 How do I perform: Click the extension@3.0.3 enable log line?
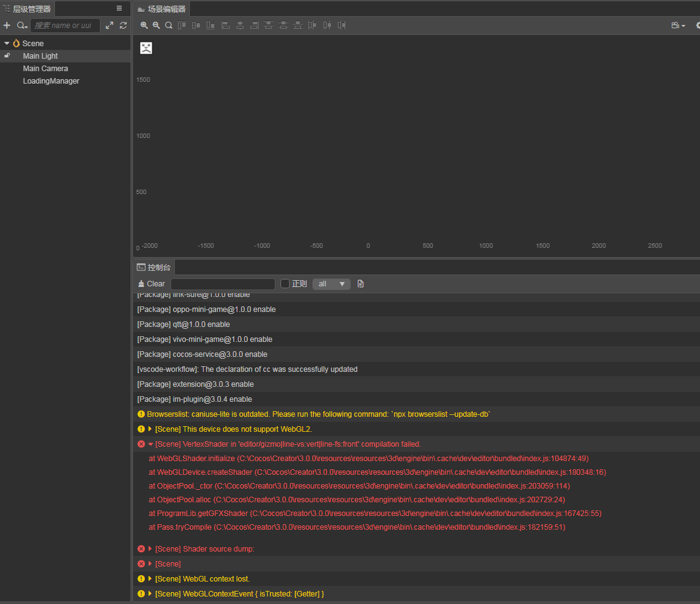tap(195, 384)
